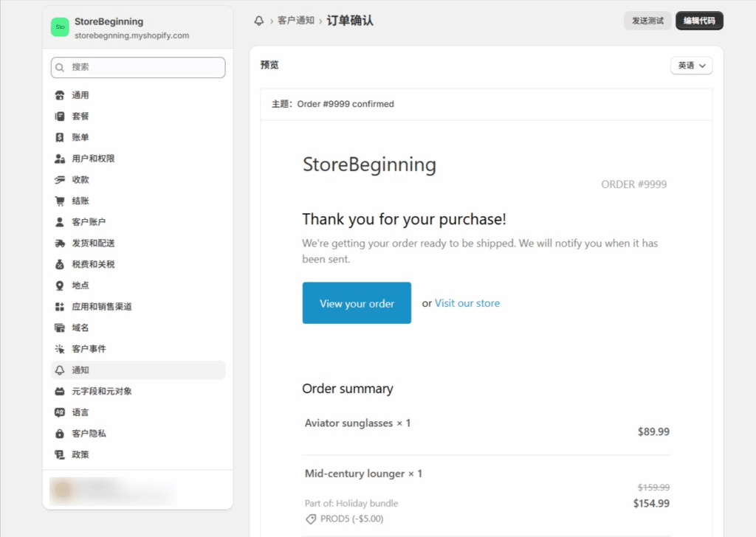Image resolution: width=756 pixels, height=537 pixels.
Task: Open 元字段和元对象 settings
Action: coord(102,391)
